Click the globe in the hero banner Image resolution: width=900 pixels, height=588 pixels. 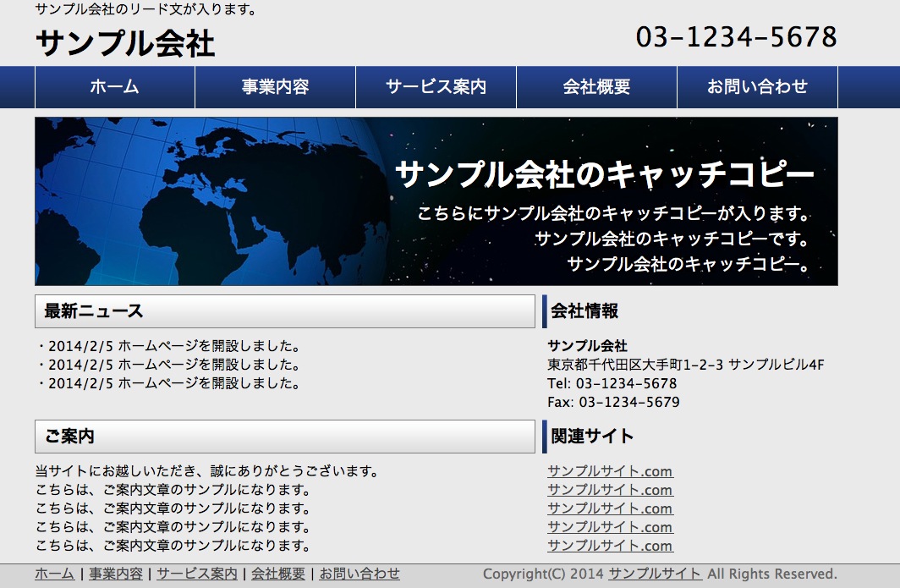[x=211, y=201]
